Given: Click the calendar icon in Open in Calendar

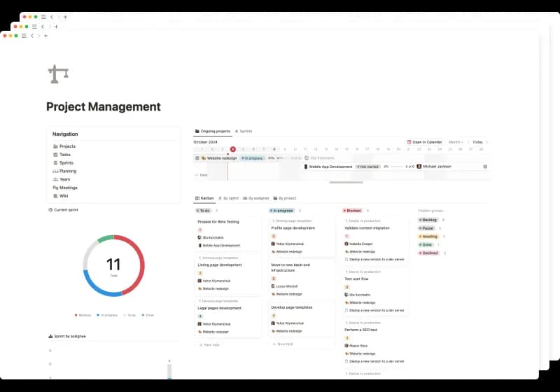Looking at the screenshot, I should tap(409, 142).
